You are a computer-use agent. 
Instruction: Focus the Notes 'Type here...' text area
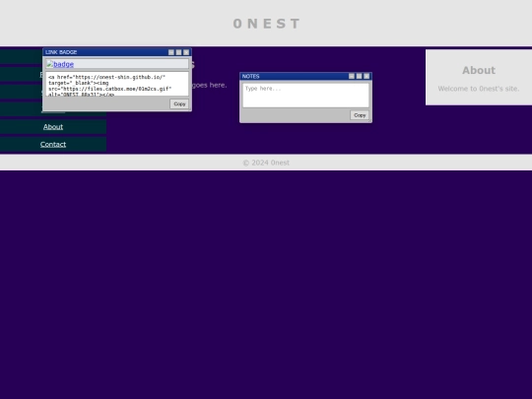tap(305, 96)
